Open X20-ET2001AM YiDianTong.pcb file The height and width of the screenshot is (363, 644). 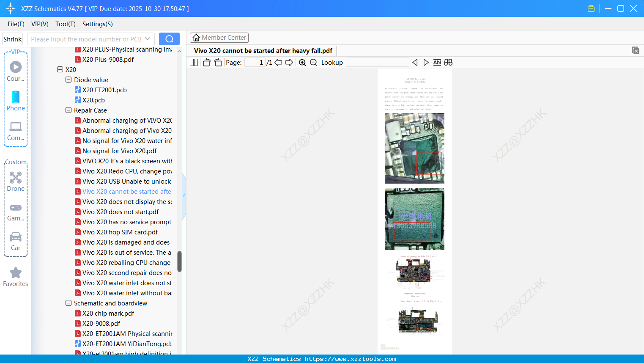click(x=127, y=344)
